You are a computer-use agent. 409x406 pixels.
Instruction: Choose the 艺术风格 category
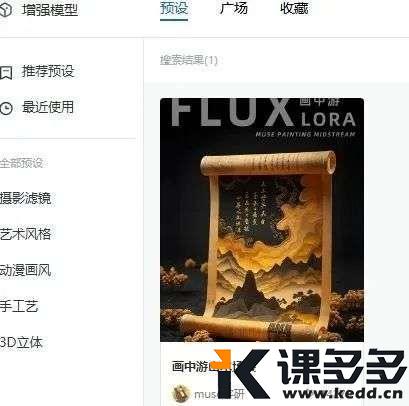[x=25, y=234]
